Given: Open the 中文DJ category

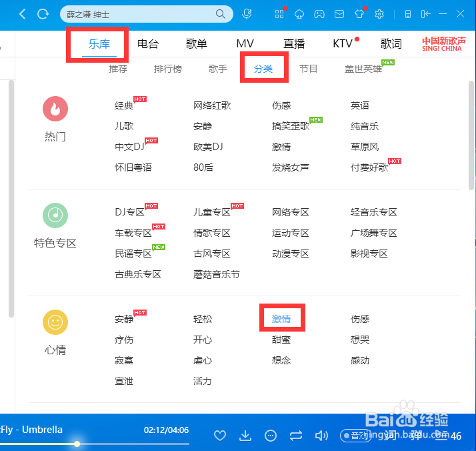Looking at the screenshot, I should 129,147.
